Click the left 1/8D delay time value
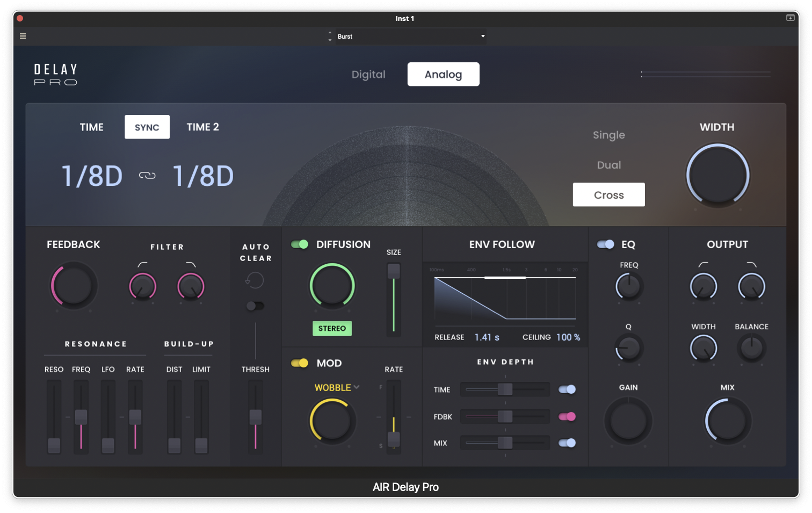The image size is (812, 513). [x=92, y=176]
